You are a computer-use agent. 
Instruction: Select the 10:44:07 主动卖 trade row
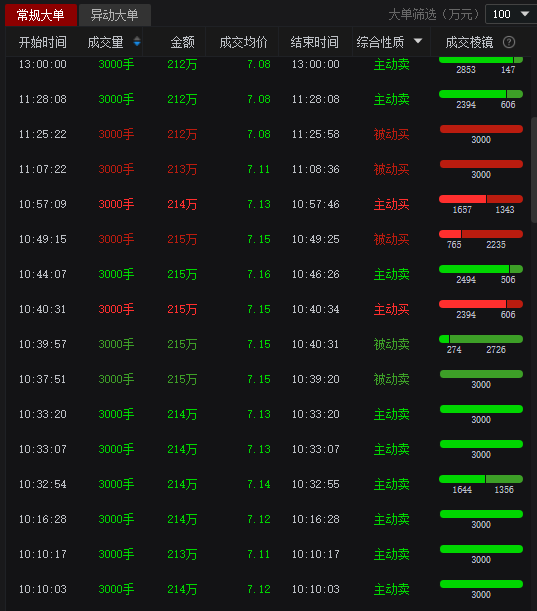click(268, 274)
